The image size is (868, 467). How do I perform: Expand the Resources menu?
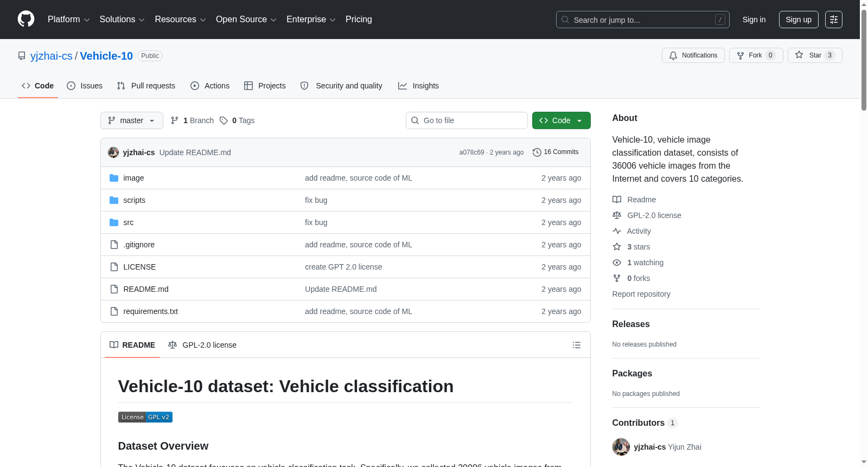tap(181, 20)
